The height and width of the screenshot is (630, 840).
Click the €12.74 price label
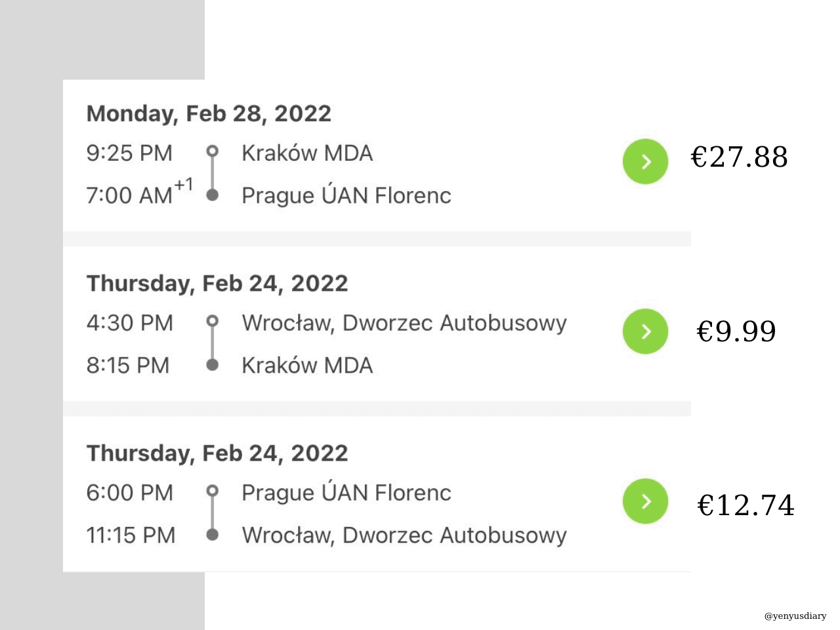(x=745, y=505)
